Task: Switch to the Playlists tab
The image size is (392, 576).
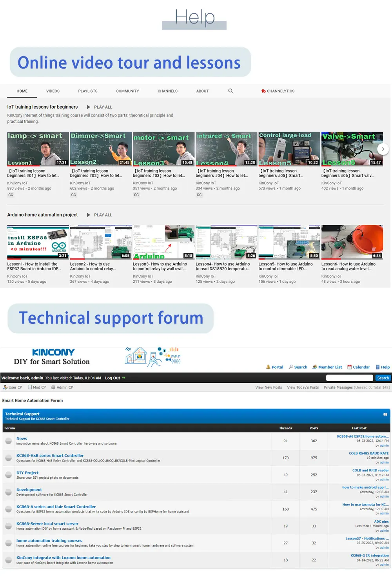Action: (88, 91)
